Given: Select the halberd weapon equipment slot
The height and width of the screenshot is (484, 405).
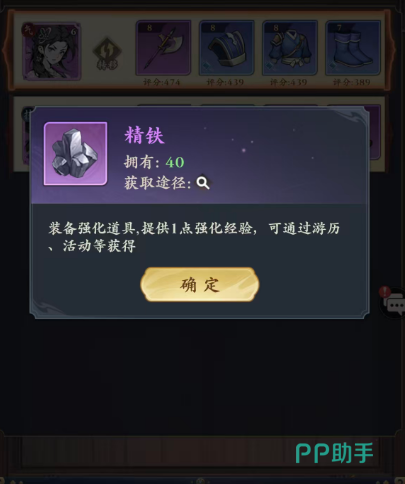Looking at the screenshot, I should click(x=163, y=48).
